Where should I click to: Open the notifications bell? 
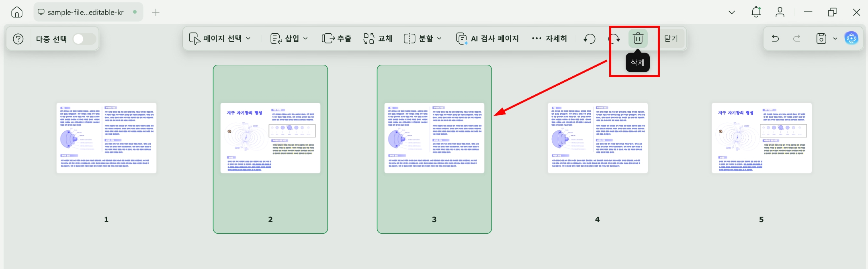756,12
